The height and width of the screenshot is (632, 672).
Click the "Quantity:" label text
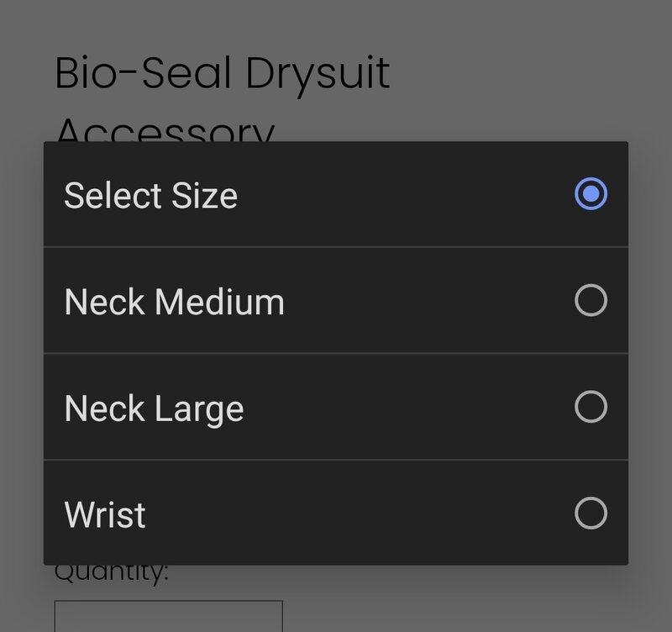112,573
